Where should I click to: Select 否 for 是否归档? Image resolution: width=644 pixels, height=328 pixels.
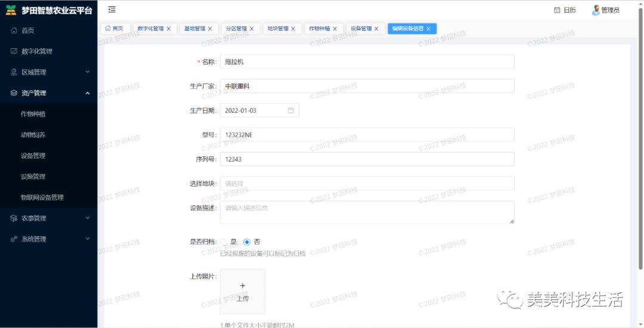pyautogui.click(x=247, y=242)
